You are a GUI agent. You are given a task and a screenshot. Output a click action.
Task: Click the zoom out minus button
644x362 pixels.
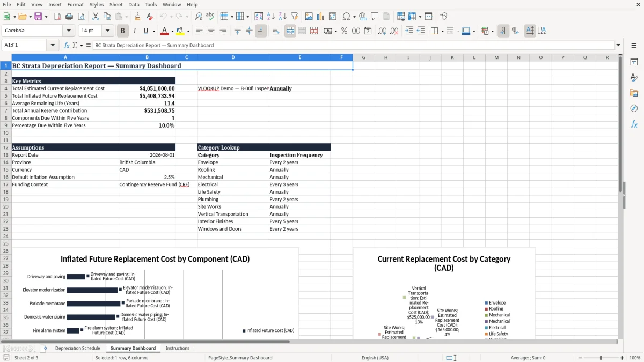pos(580,358)
